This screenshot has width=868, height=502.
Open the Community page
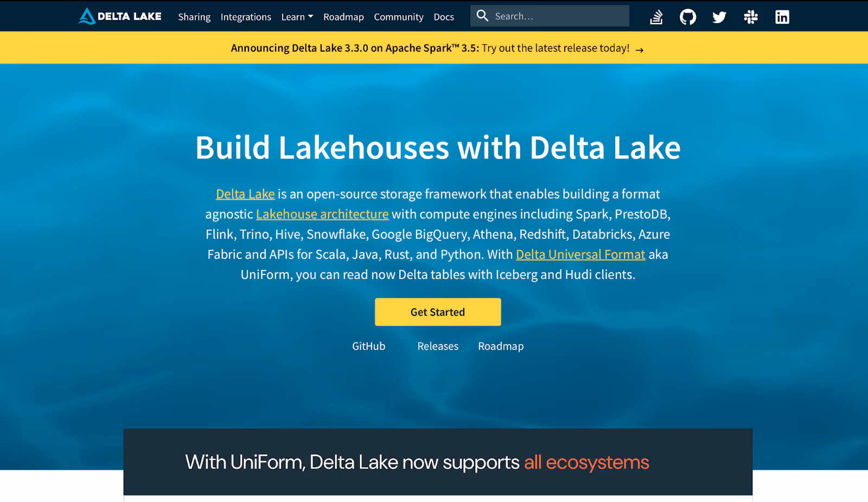[x=399, y=17]
